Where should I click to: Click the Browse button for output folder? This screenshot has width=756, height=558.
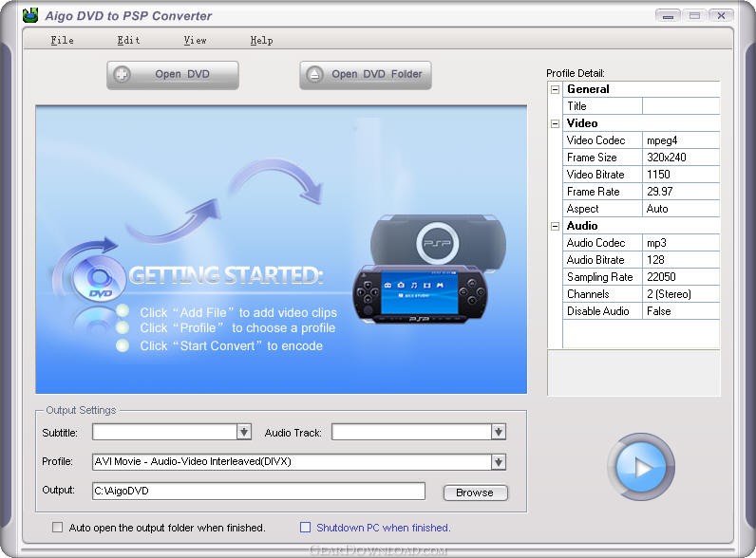(x=475, y=493)
